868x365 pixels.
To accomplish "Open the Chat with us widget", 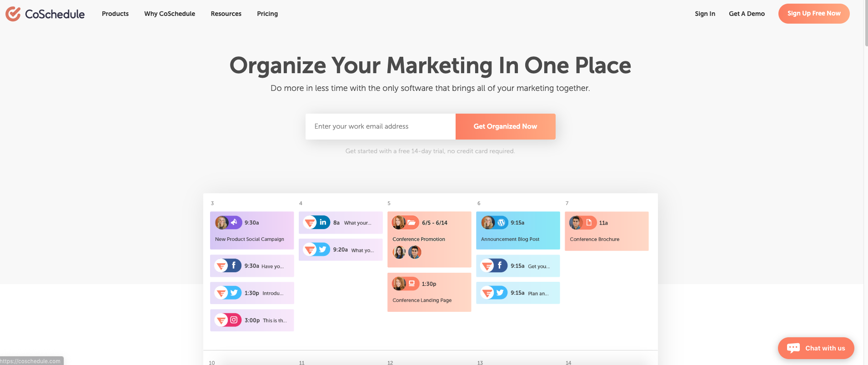I will 816,348.
